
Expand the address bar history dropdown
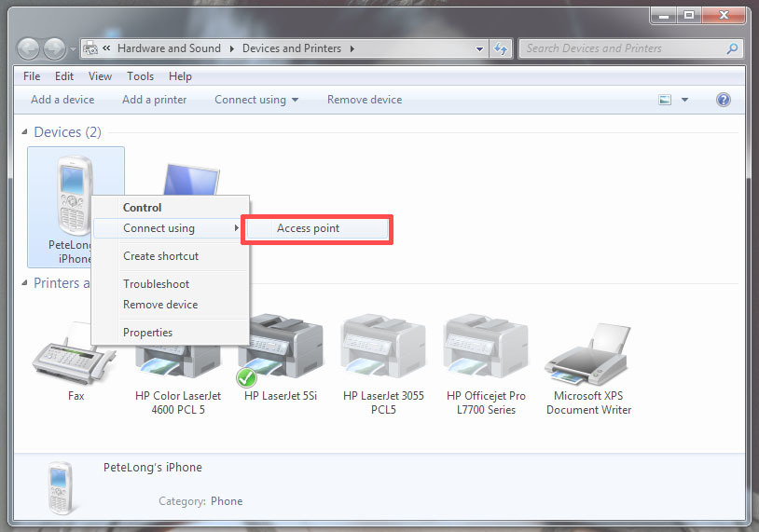(479, 48)
